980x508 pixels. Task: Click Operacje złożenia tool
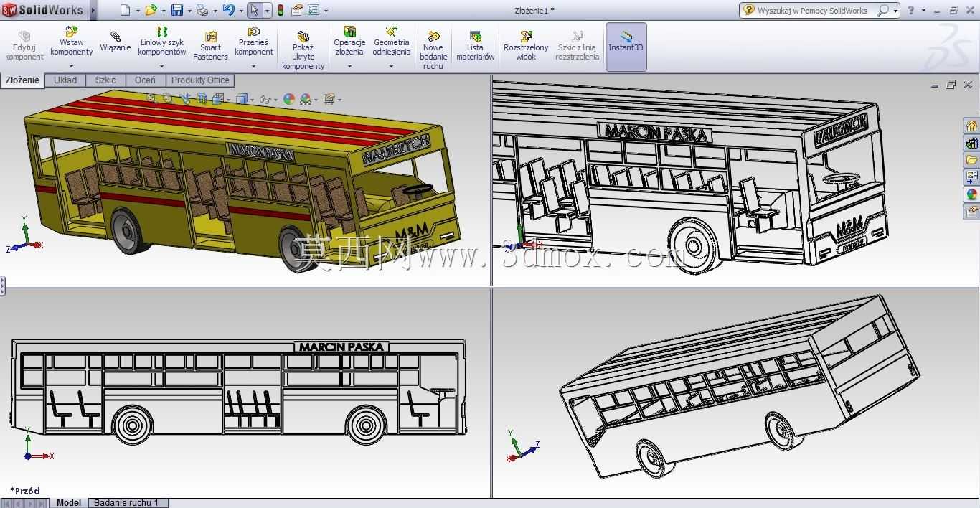tap(349, 42)
